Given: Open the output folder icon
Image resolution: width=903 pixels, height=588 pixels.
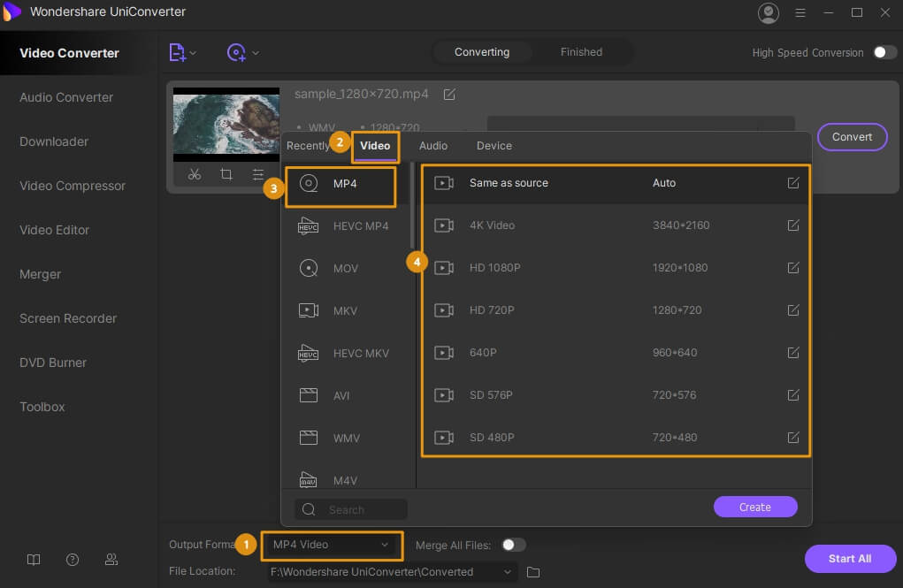Looking at the screenshot, I should (533, 572).
